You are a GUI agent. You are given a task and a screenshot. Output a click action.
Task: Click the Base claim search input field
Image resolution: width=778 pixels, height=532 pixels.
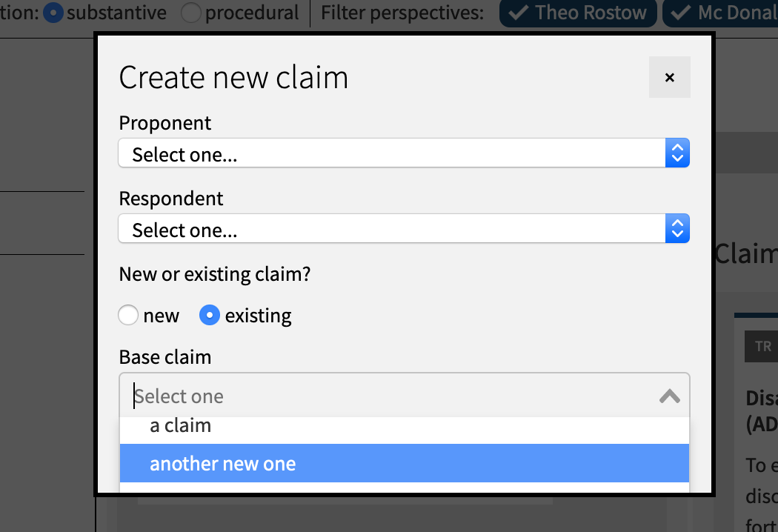coord(370,396)
